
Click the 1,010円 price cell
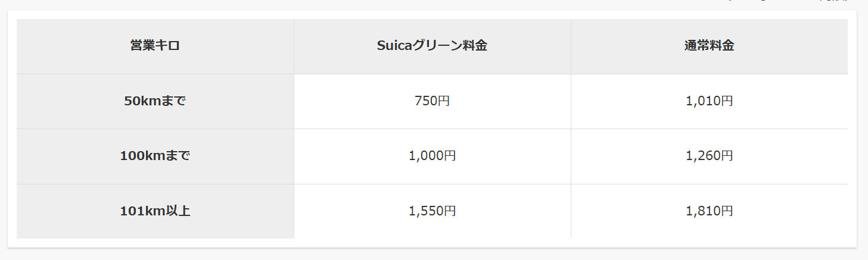tap(709, 101)
